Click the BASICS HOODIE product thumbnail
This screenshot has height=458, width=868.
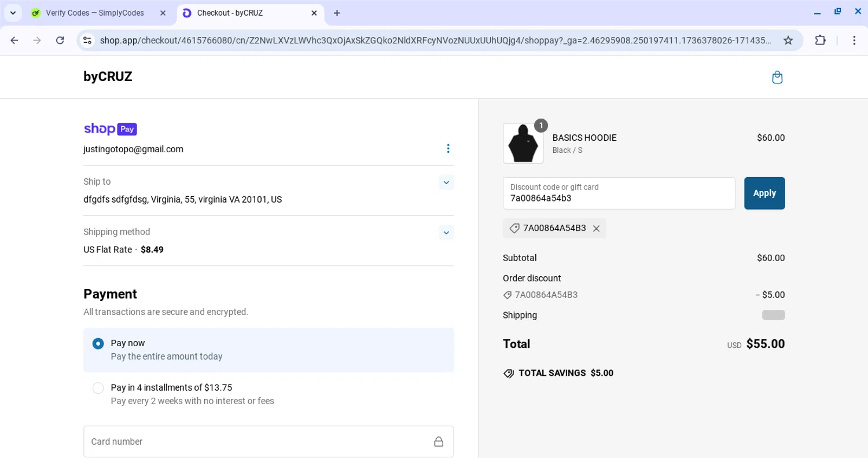pos(523,144)
